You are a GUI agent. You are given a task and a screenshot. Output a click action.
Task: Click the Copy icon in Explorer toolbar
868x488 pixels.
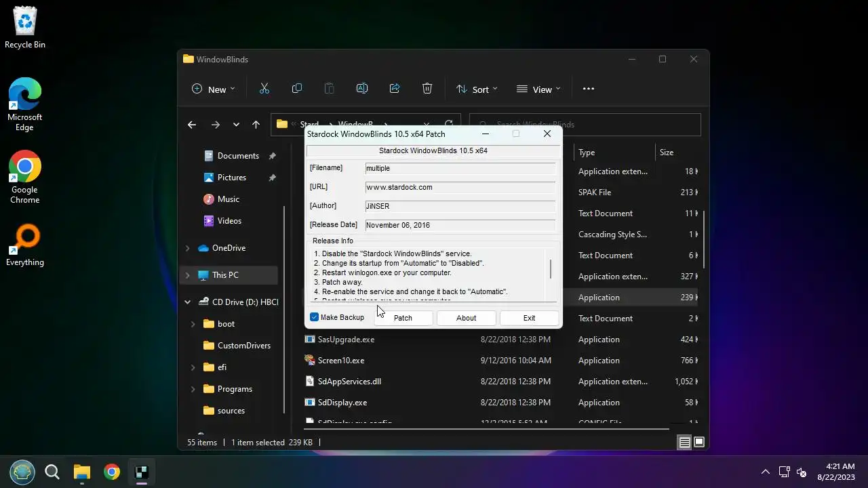[x=296, y=89]
